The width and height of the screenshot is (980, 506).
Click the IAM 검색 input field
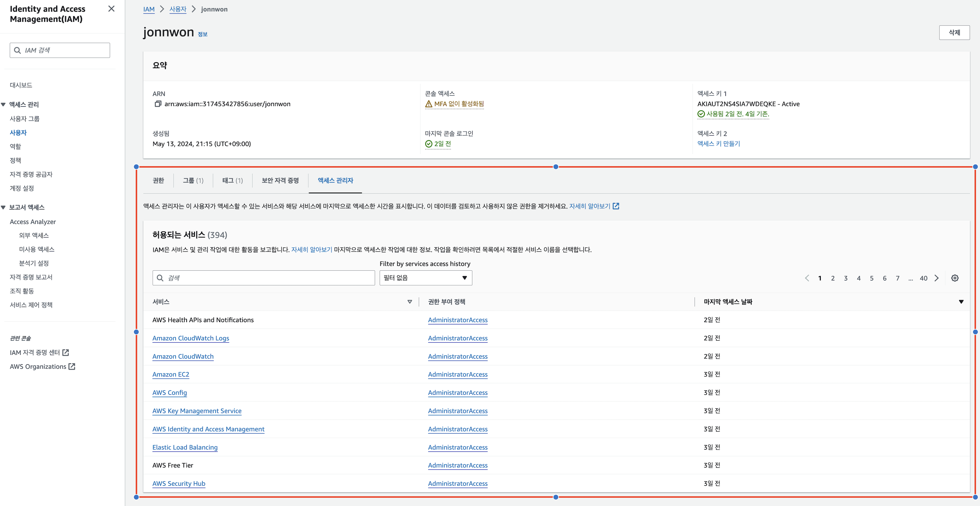tap(65, 50)
